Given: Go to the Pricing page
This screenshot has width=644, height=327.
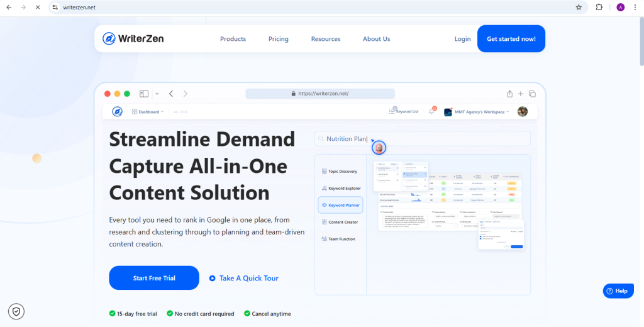Looking at the screenshot, I should coord(278,39).
